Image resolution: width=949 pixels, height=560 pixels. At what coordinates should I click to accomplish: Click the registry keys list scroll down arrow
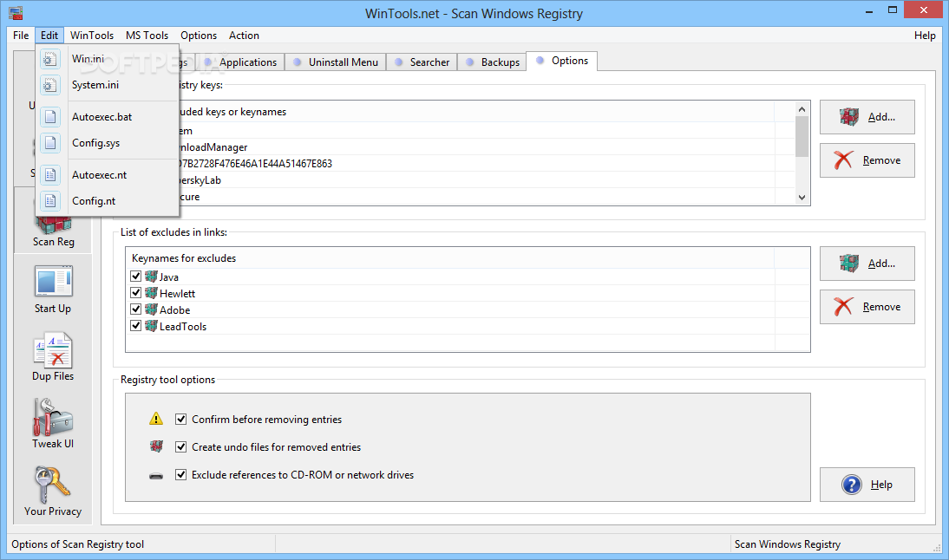802,197
